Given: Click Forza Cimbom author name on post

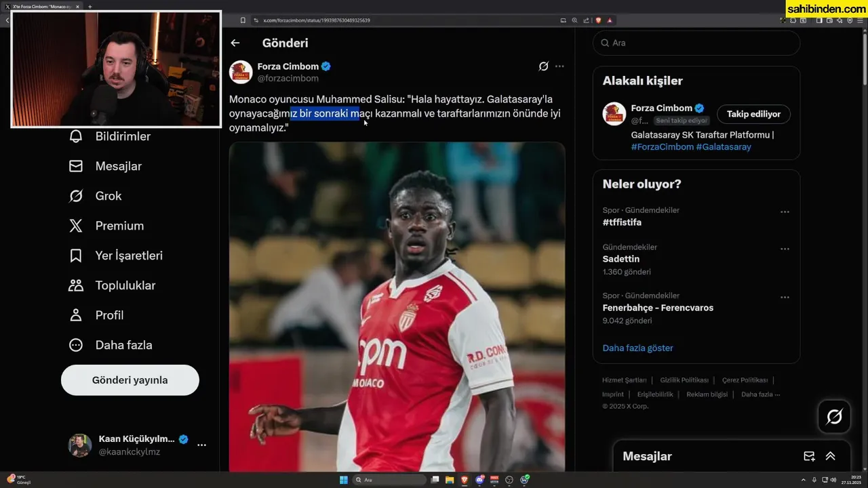Looking at the screenshot, I should 288,66.
